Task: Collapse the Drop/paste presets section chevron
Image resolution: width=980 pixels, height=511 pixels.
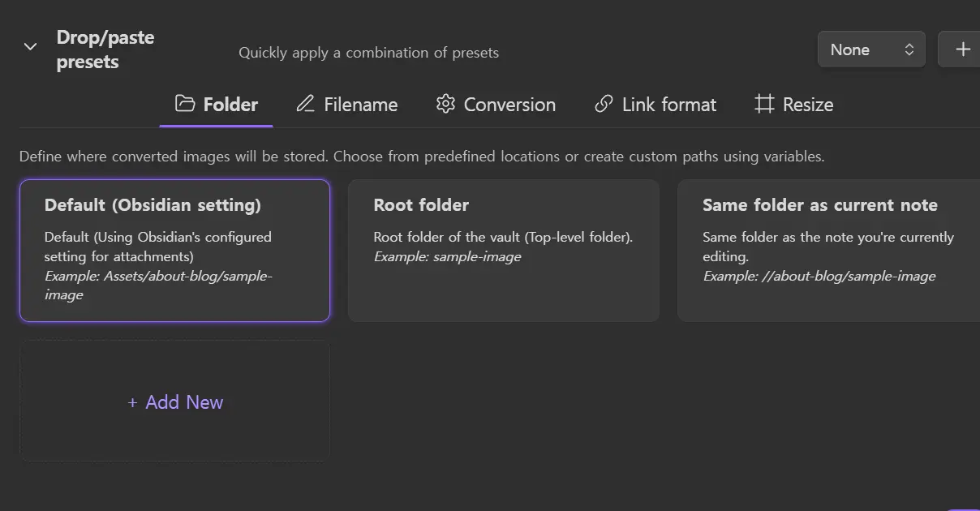Action: click(30, 46)
